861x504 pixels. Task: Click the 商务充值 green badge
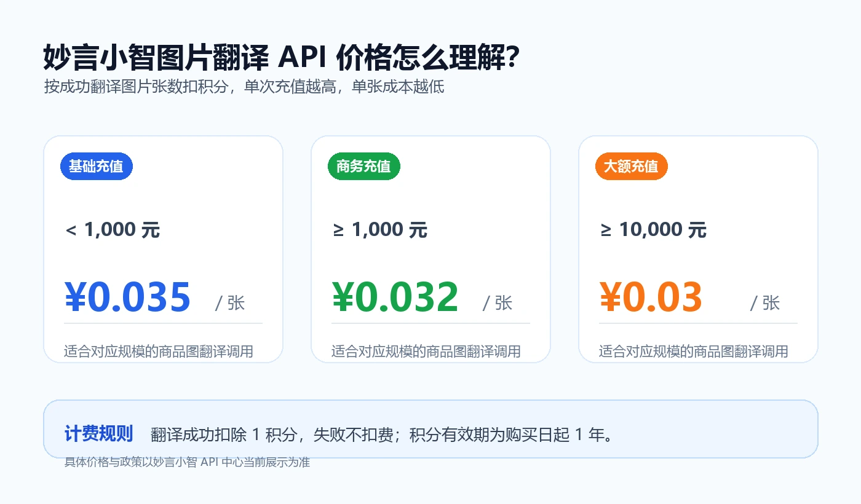pyautogui.click(x=363, y=166)
